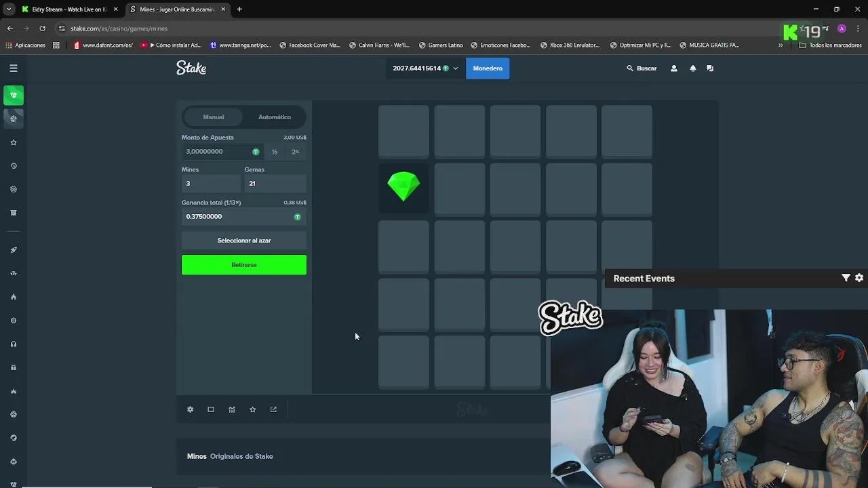Open the taringa.net bookmark
The image size is (868, 488).
point(240,45)
